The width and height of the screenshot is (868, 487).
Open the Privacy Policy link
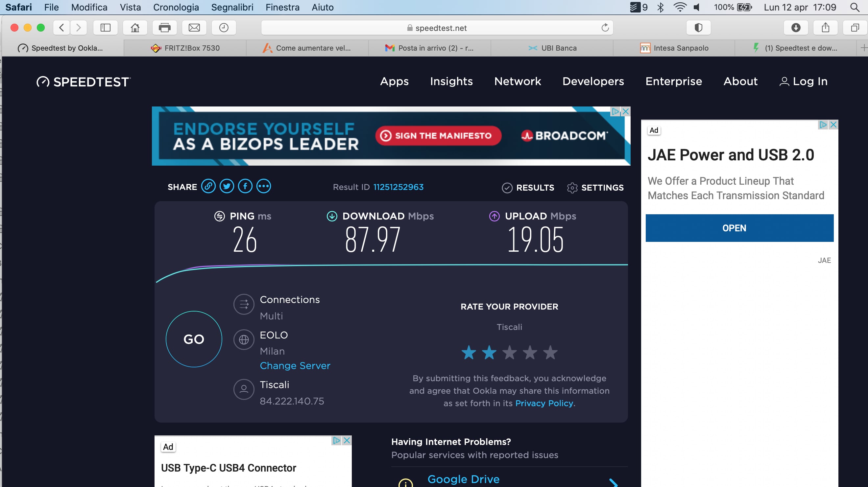(x=544, y=403)
